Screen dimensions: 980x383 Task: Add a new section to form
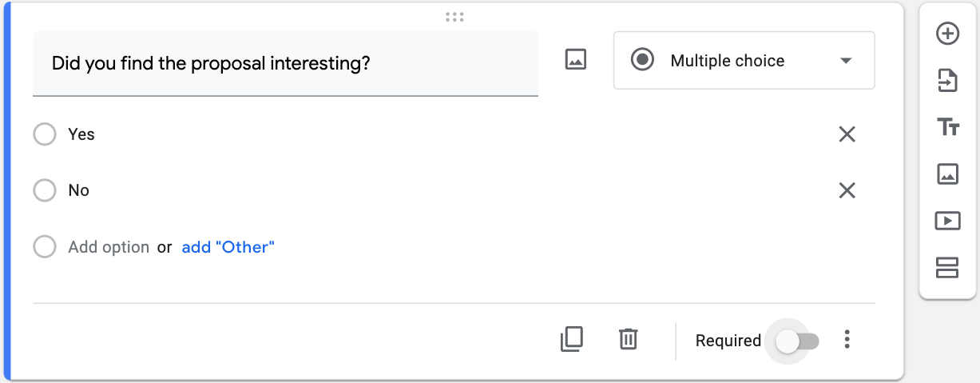coord(947,267)
